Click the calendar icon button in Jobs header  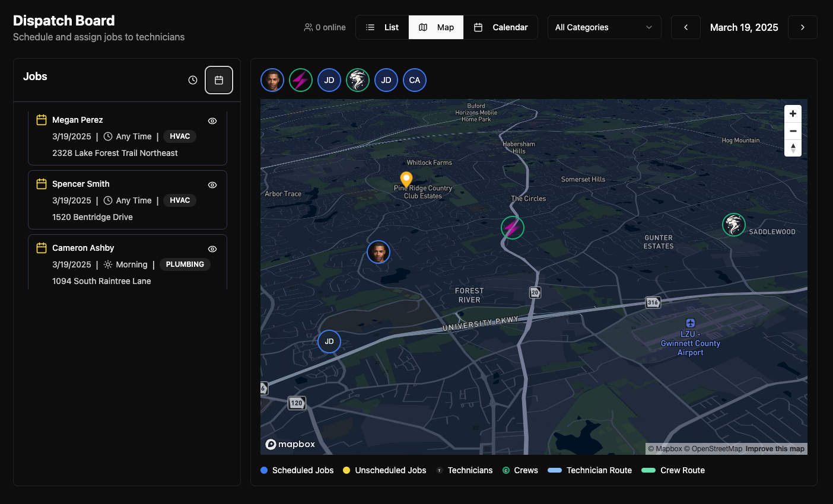219,80
